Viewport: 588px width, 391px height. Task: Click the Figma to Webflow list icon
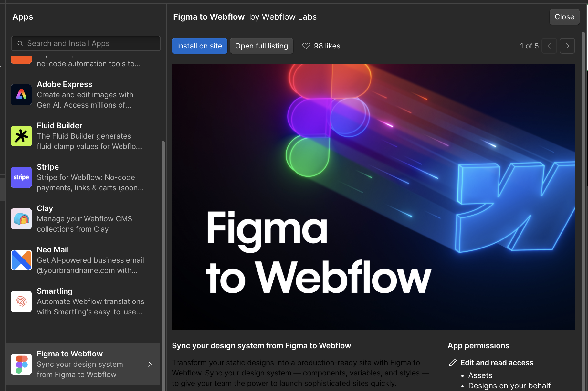[x=21, y=364]
